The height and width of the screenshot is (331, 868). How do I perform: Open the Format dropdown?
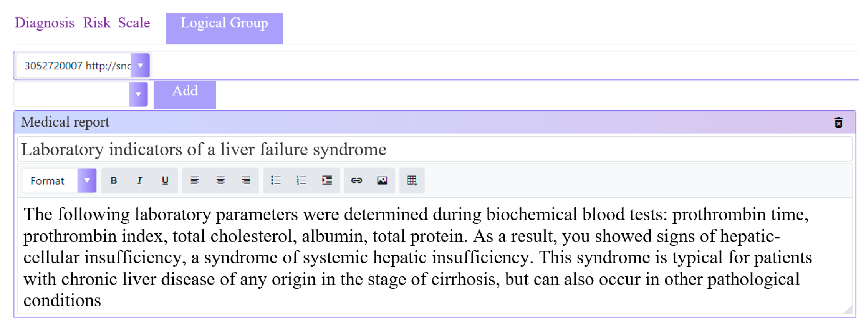(87, 181)
